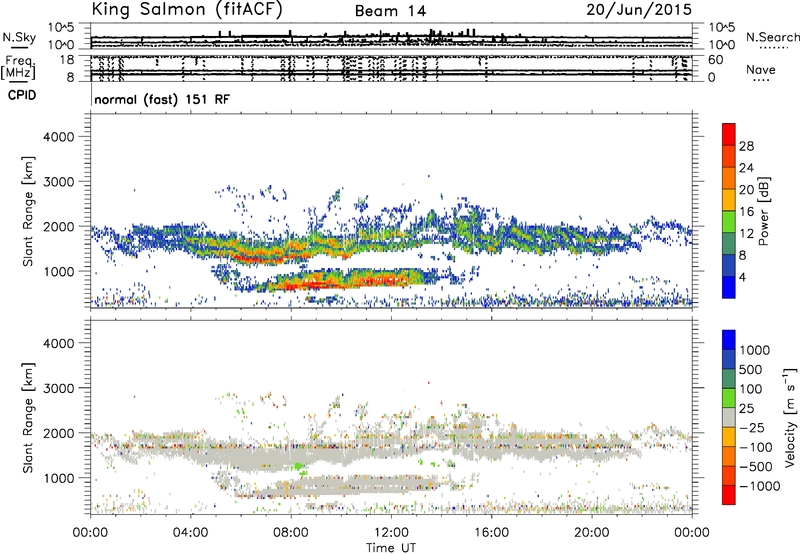Screen dimensions: 800x554
Task: Click the "18" frequency axis value
Action: [66, 60]
